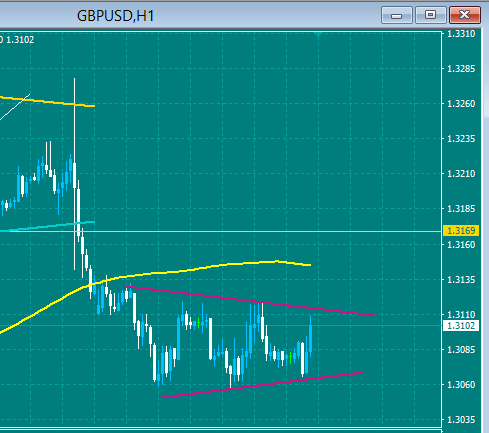Maximize the GBPUSD,H1 chart window
The image size is (489, 433).
tap(430, 15)
